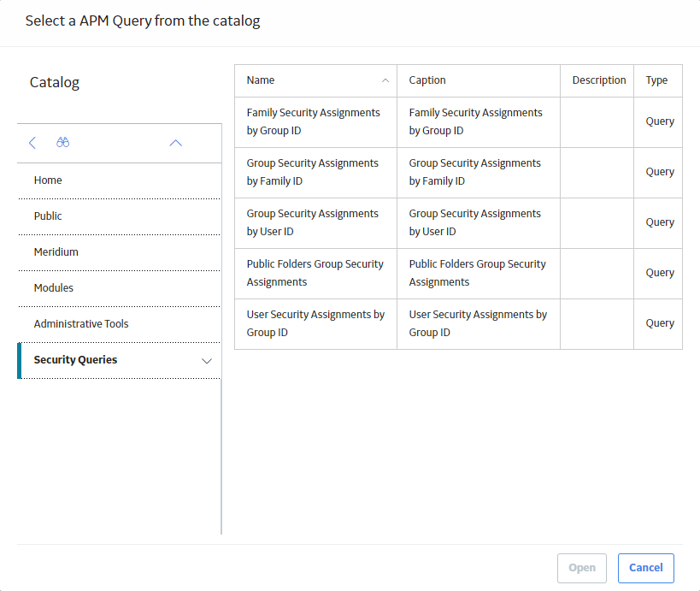This screenshot has height=591, width=700.
Task: Select Public Folders Group Security Assignments query
Action: pyautogui.click(x=458, y=274)
